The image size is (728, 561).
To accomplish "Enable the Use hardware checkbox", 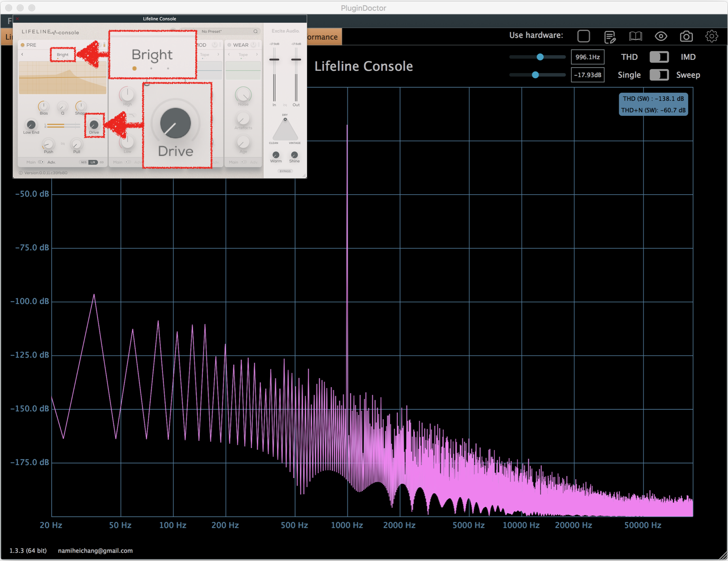I will pos(584,36).
